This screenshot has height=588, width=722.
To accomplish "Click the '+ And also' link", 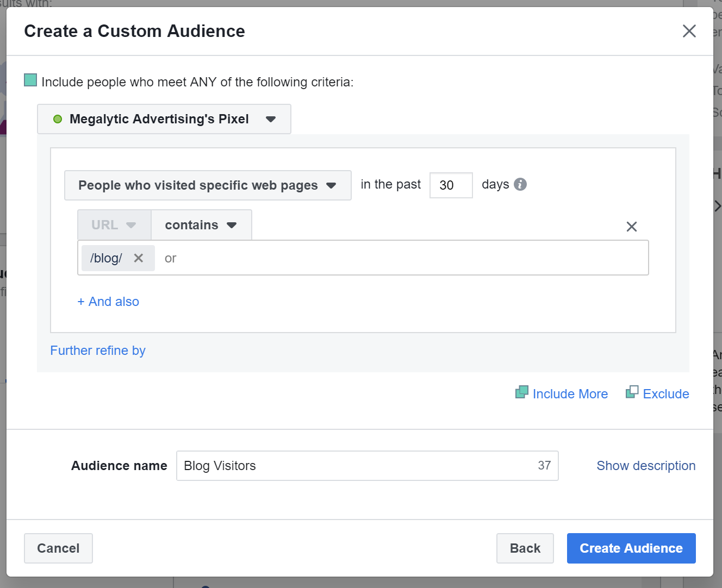I will [x=108, y=302].
